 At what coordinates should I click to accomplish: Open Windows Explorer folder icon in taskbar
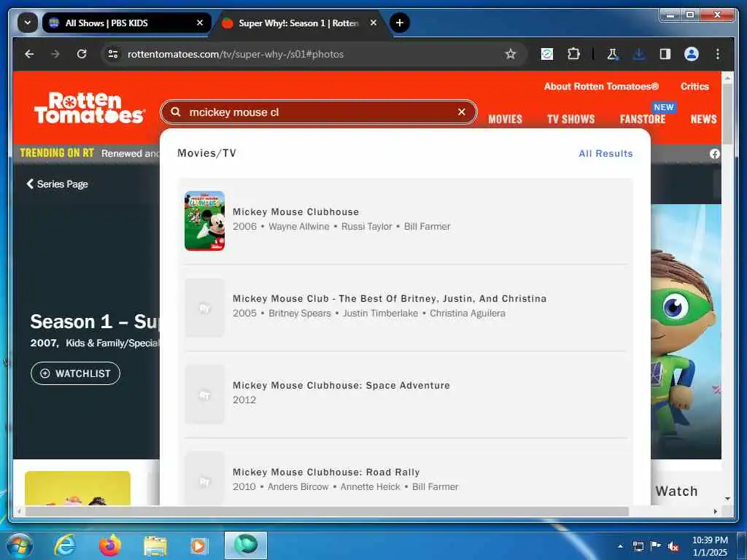155,547
